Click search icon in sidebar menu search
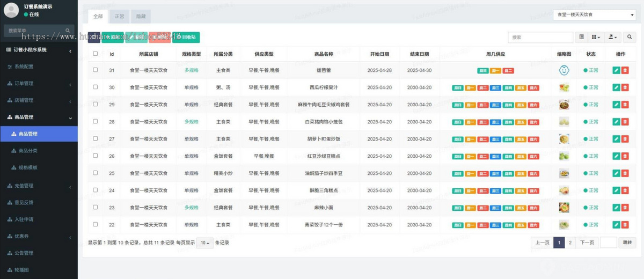Viewport: 644px width, 279px height. point(68,31)
